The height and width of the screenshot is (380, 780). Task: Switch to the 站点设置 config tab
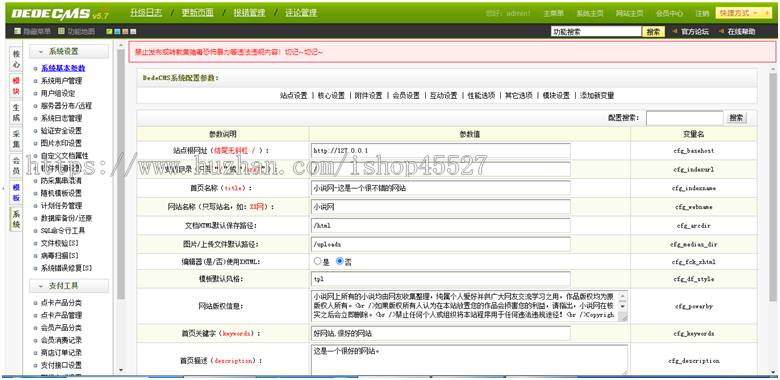[293, 95]
